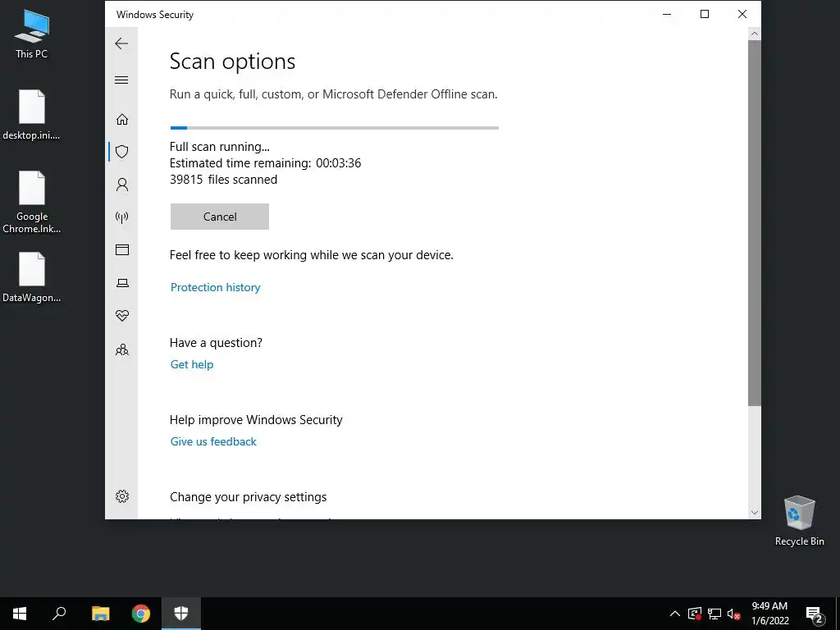Screen dimensions: 840x630
Task: Select the Recycle Bin icon
Action: [799, 521]
